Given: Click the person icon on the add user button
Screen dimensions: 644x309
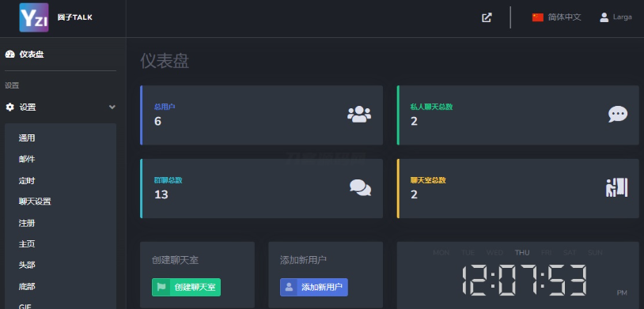Looking at the screenshot, I should [x=289, y=287].
